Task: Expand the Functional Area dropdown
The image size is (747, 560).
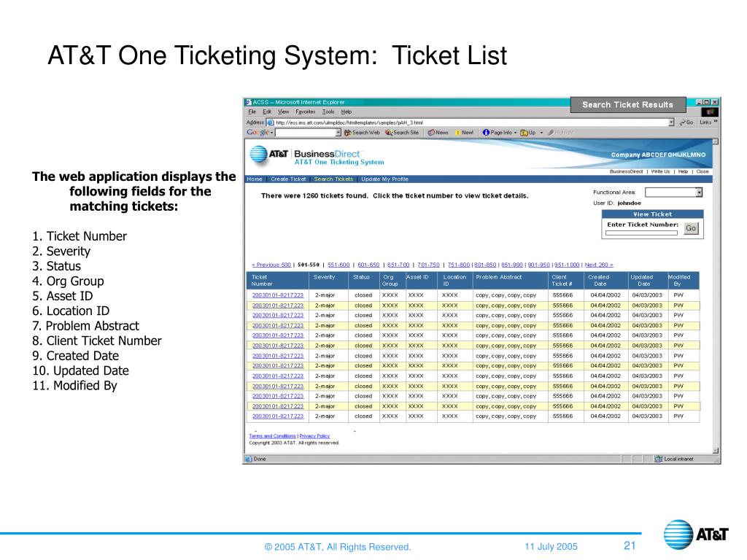Action: click(699, 192)
